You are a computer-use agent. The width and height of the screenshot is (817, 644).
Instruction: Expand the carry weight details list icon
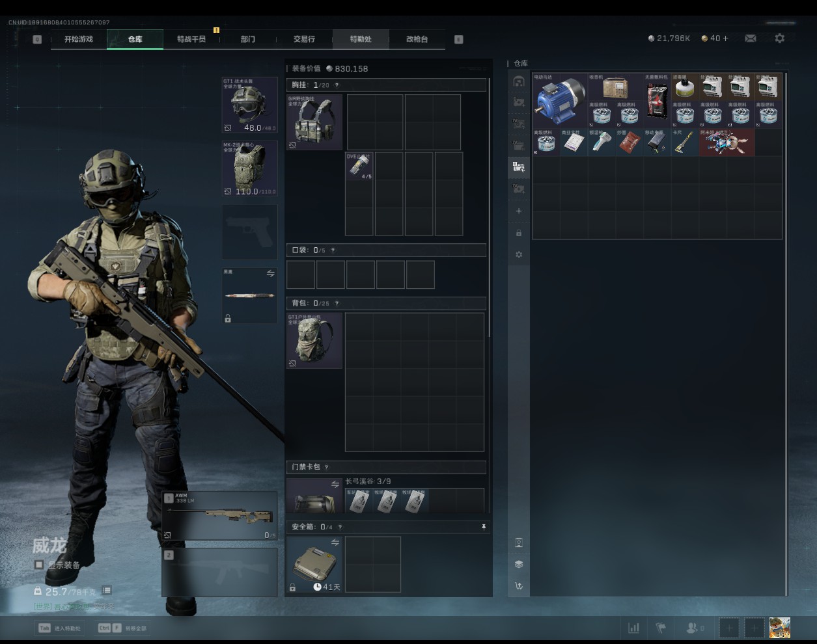107,591
